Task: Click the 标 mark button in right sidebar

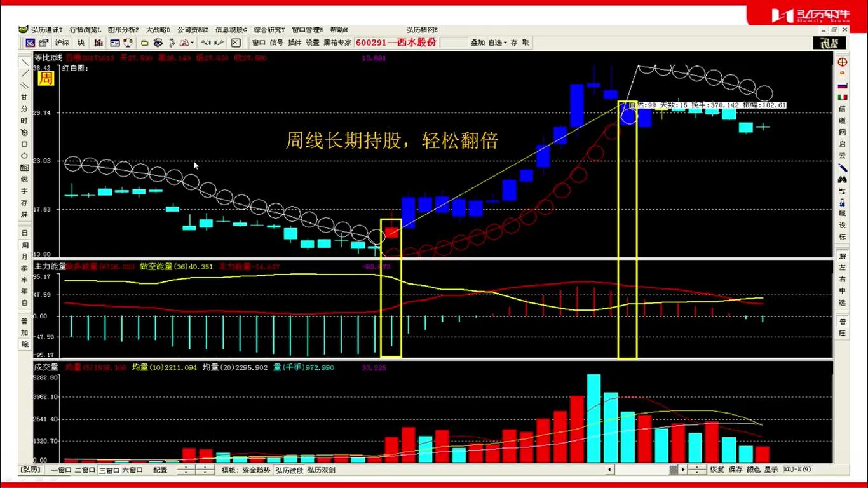Action: coord(843,237)
